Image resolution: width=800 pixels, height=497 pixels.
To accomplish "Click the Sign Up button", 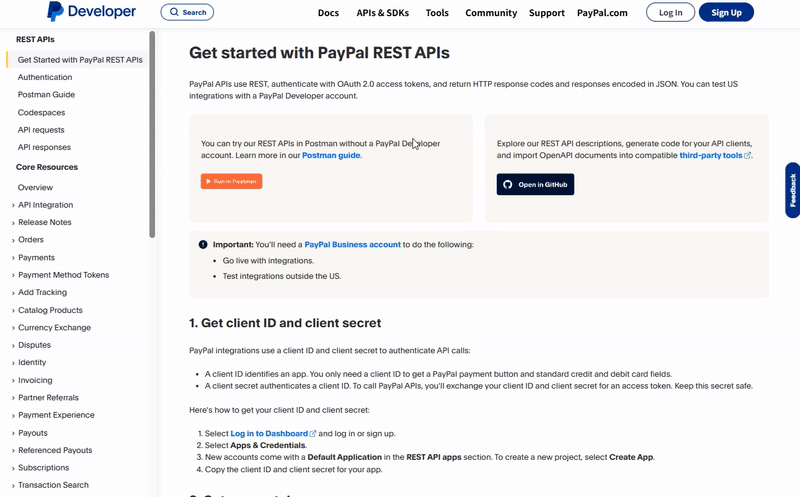I will coord(726,13).
